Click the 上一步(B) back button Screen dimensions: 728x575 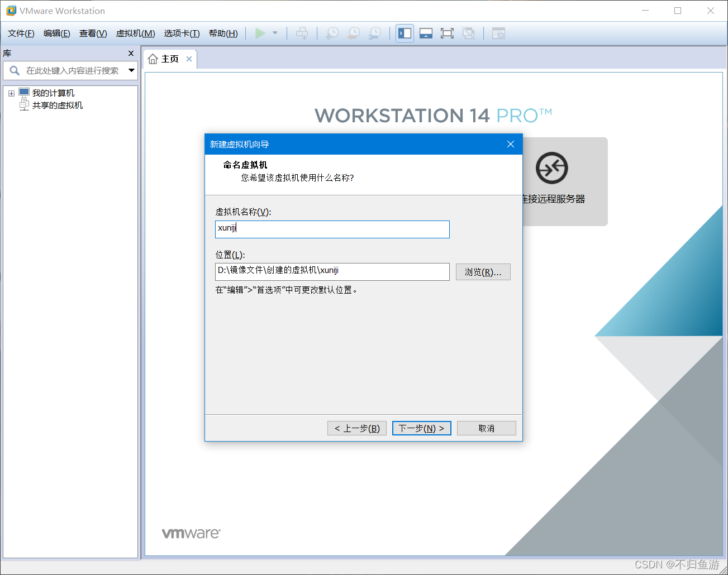[357, 428]
